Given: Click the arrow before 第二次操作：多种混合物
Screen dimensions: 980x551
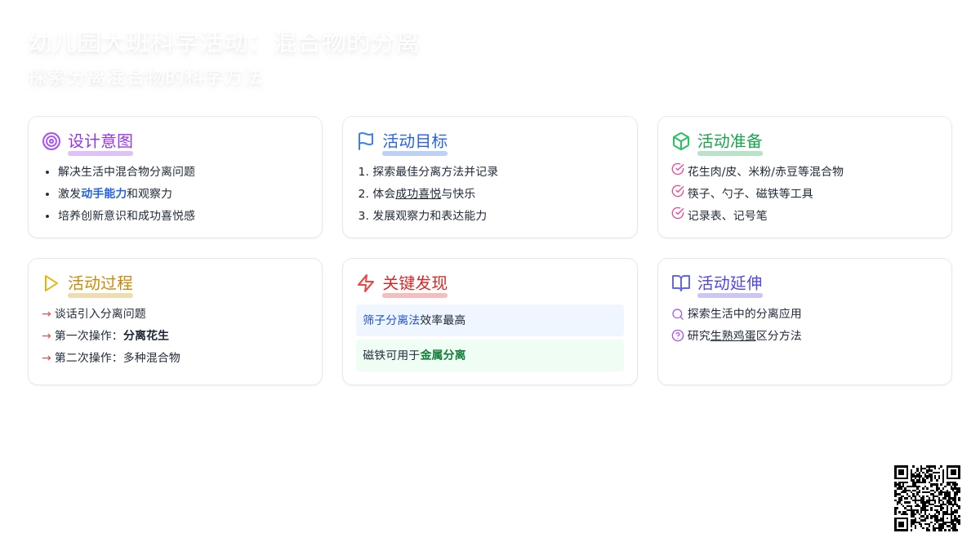Looking at the screenshot, I should (47, 358).
